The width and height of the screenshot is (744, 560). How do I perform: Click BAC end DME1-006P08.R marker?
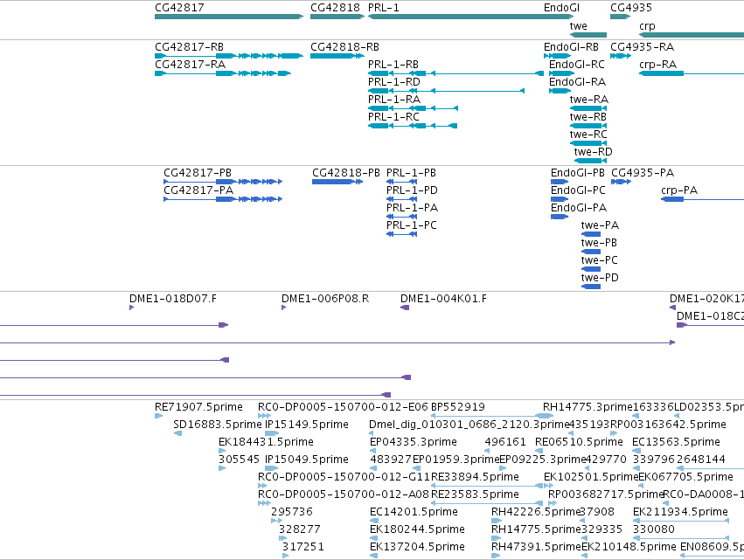283,308
